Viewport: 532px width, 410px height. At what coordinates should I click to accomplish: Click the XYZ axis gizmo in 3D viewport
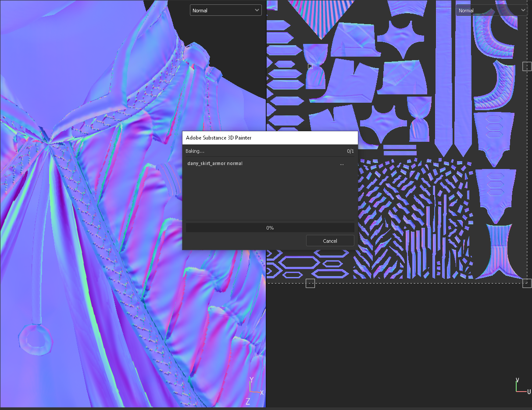253,388
